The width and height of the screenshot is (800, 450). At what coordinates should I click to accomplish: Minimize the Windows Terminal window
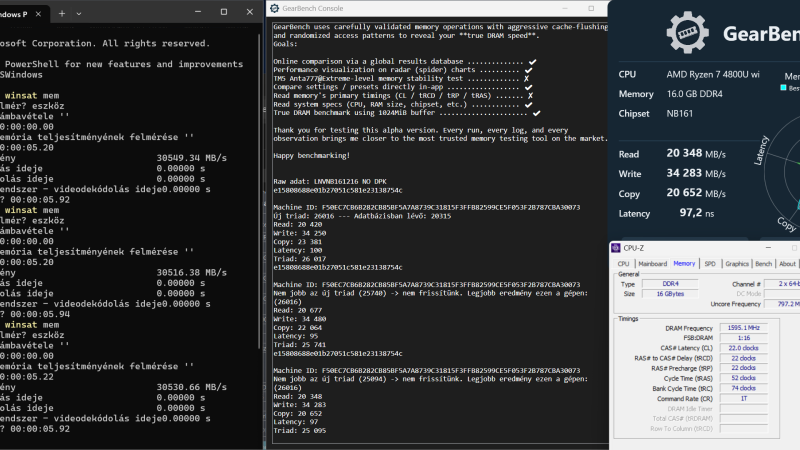point(198,12)
